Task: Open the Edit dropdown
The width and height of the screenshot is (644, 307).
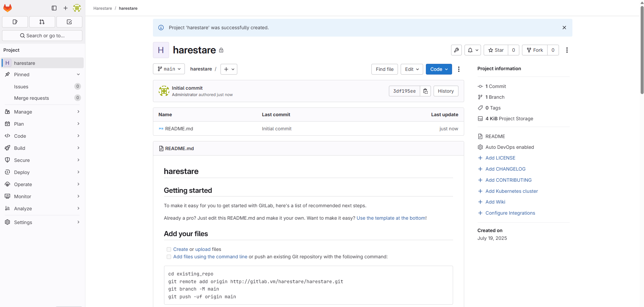Action: pos(412,69)
